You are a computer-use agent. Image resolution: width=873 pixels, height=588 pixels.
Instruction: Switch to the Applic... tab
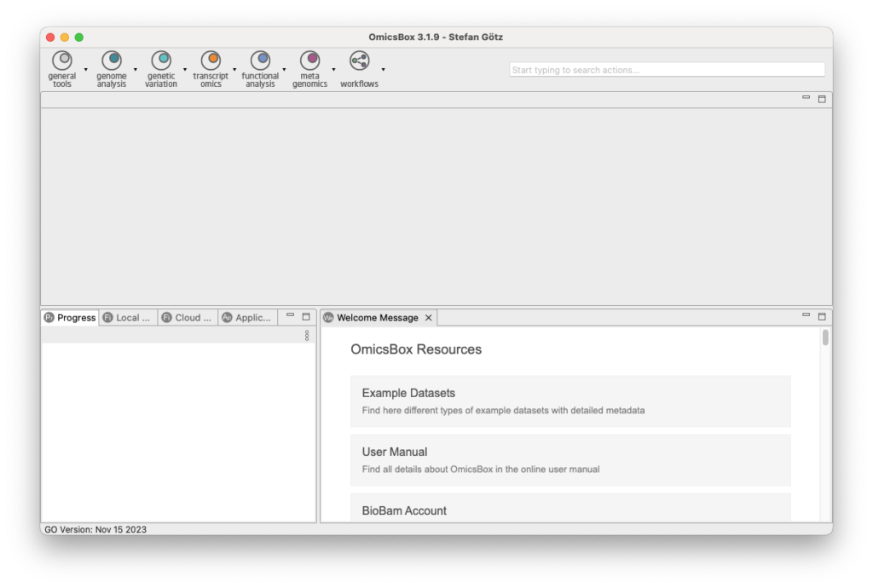tap(247, 318)
